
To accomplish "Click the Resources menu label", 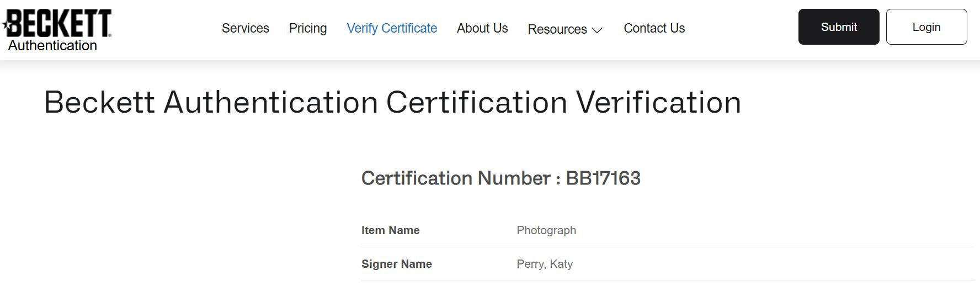I will point(557,29).
